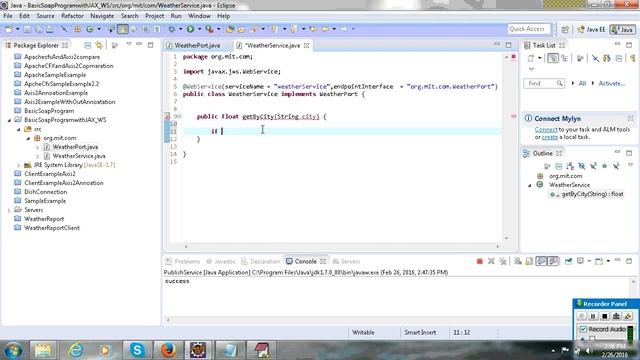Click editor horizontal scrollbar
This screenshot has width=640, height=360.
click(341, 246)
